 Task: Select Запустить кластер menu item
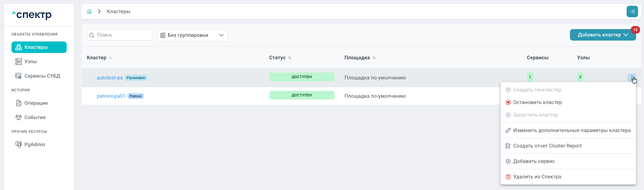pyautogui.click(x=568, y=115)
